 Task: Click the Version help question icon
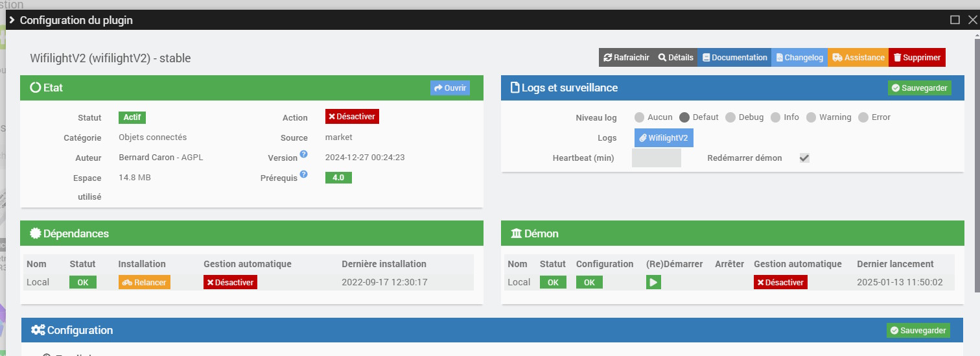click(x=303, y=154)
